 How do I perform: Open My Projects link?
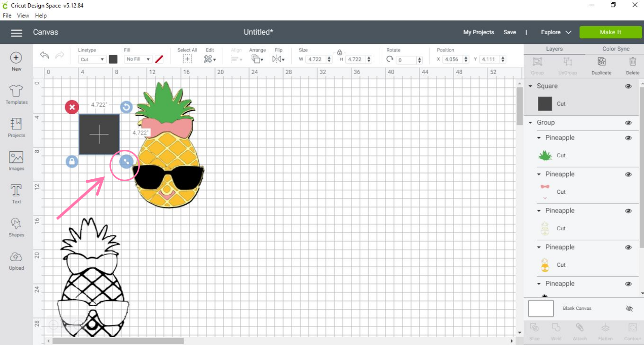pos(478,32)
